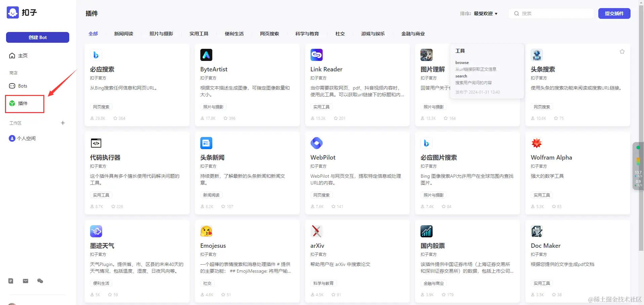Open the Link Reader plugin title
Screen dimensions: 644x305
pyautogui.click(x=326, y=69)
